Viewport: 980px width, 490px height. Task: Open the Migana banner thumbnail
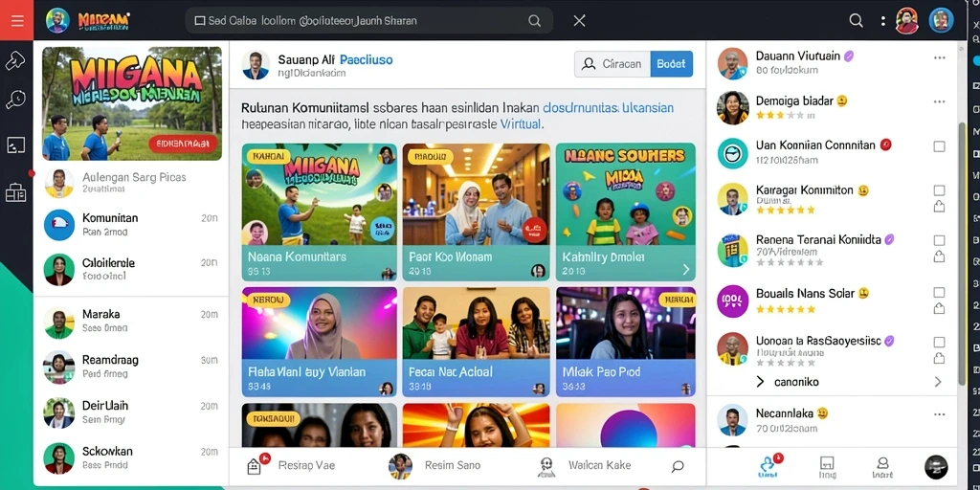point(132,103)
